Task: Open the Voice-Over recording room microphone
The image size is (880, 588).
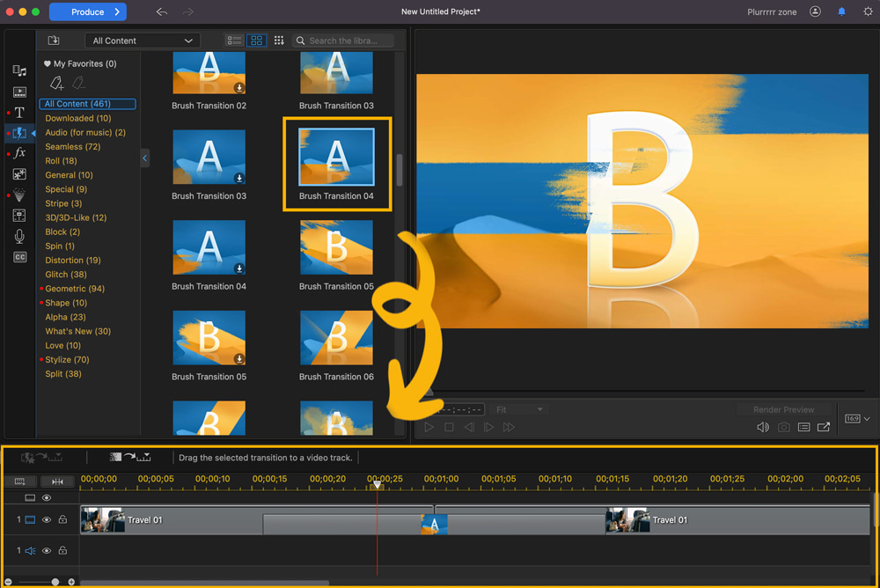Action: coord(18,236)
